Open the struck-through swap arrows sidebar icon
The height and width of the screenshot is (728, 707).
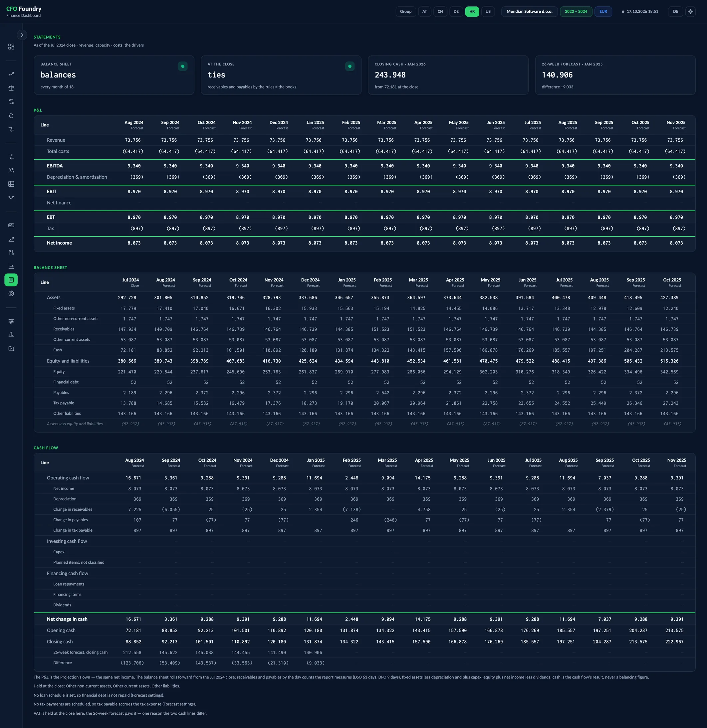click(x=11, y=129)
